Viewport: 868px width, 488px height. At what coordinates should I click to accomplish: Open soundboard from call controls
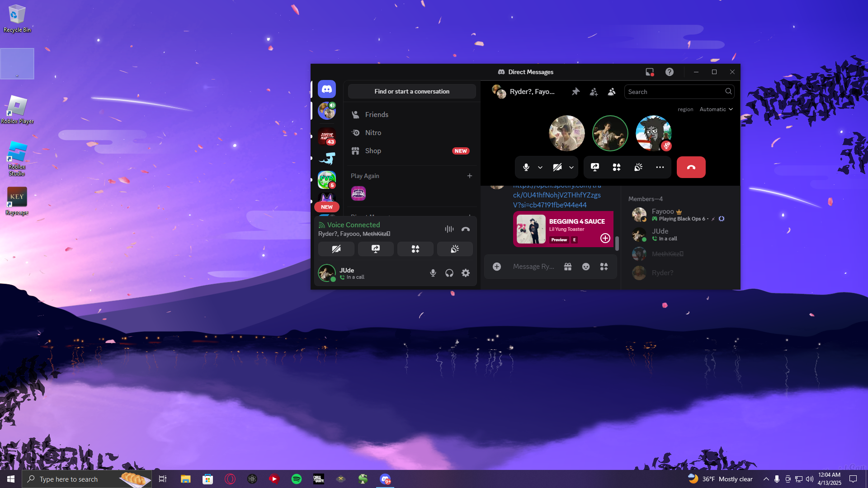pos(638,167)
